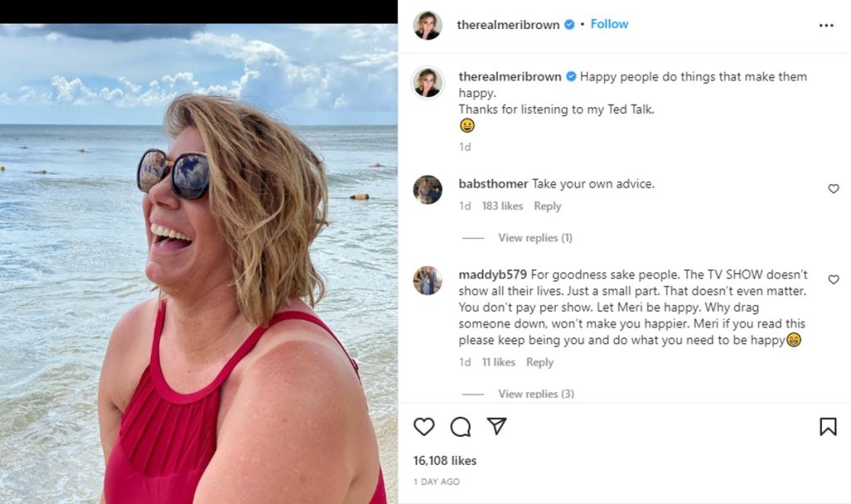Screen dimensions: 851x504
Task: Share the post with the paper plane icon
Action: (496, 427)
